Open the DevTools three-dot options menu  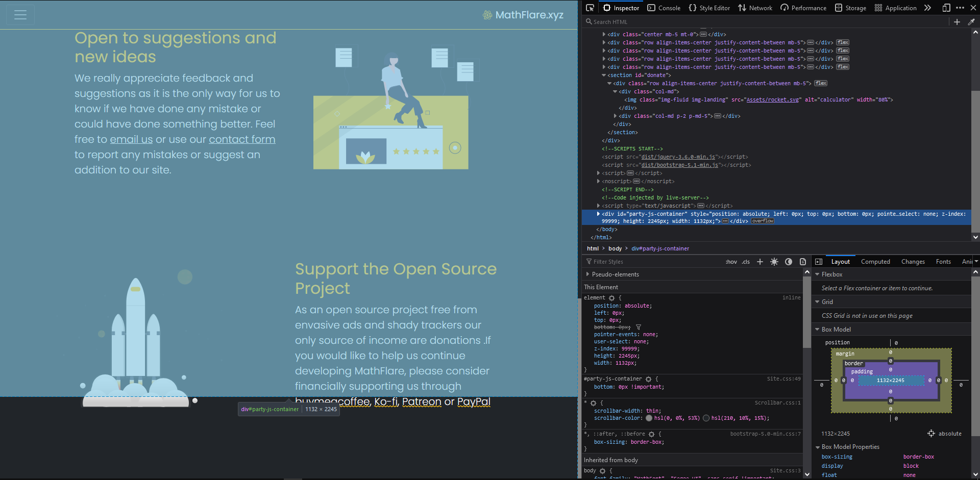[960, 8]
